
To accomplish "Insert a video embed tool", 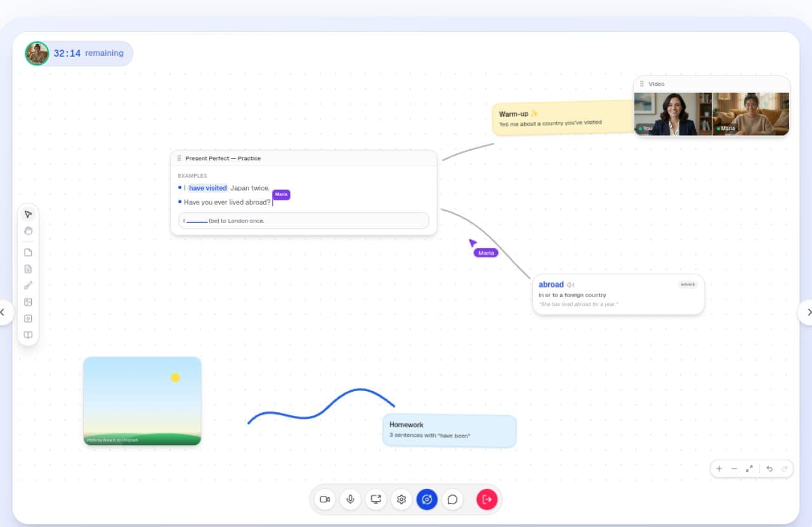I will (x=28, y=319).
